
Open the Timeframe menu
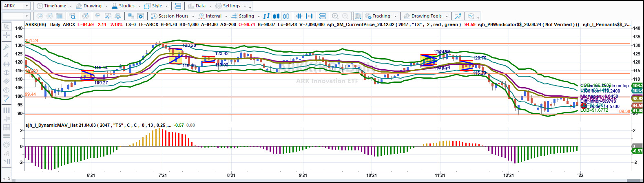[54, 6]
